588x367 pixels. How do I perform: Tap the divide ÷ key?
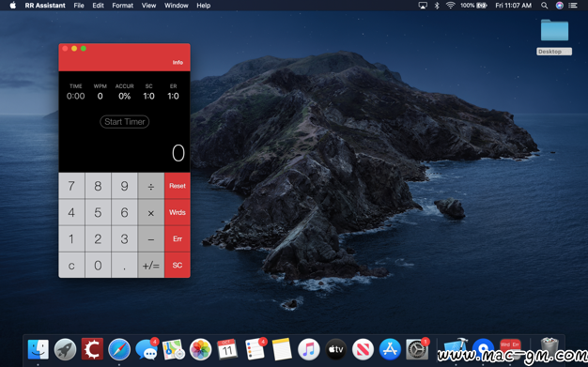point(150,186)
